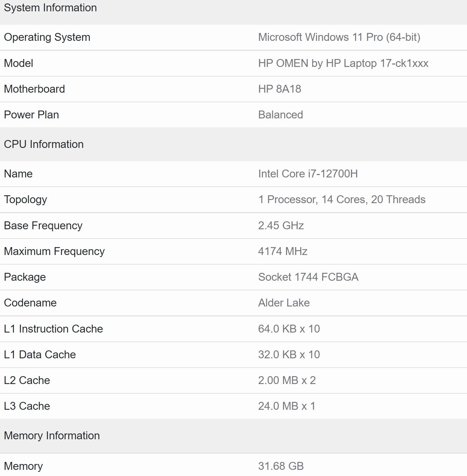Click the L1 Data Cache size value
Screen dimensions: 467x476
pos(289,355)
